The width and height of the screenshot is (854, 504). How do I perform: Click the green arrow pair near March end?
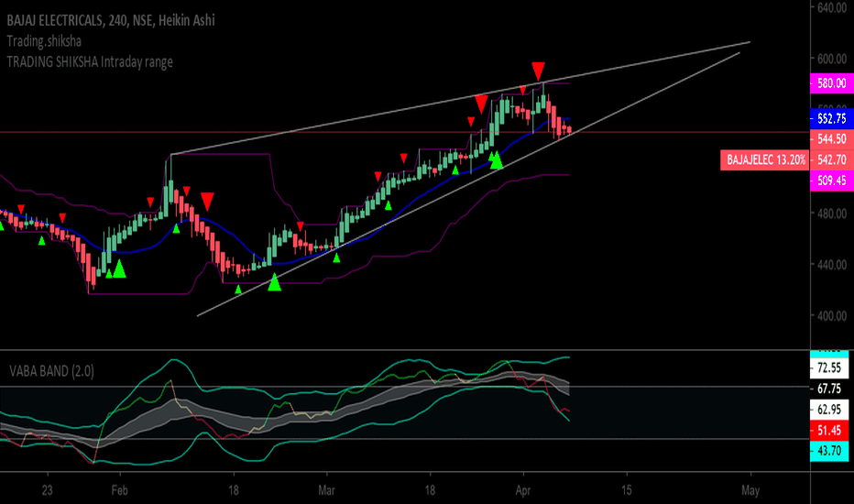click(x=495, y=160)
